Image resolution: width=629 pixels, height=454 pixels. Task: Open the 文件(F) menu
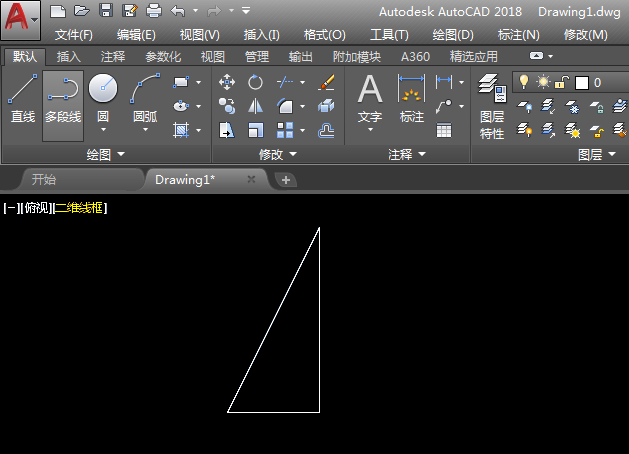[x=73, y=34]
